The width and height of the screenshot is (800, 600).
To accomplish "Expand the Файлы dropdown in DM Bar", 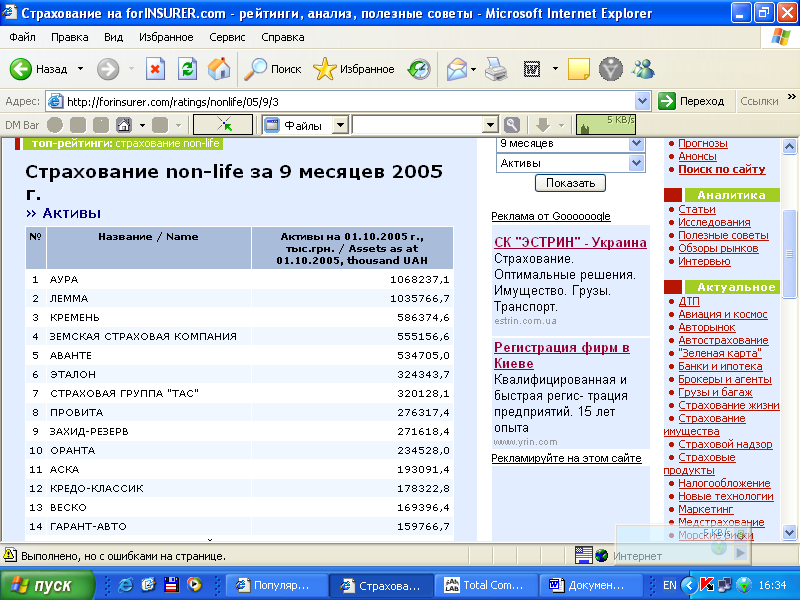I will click(340, 124).
